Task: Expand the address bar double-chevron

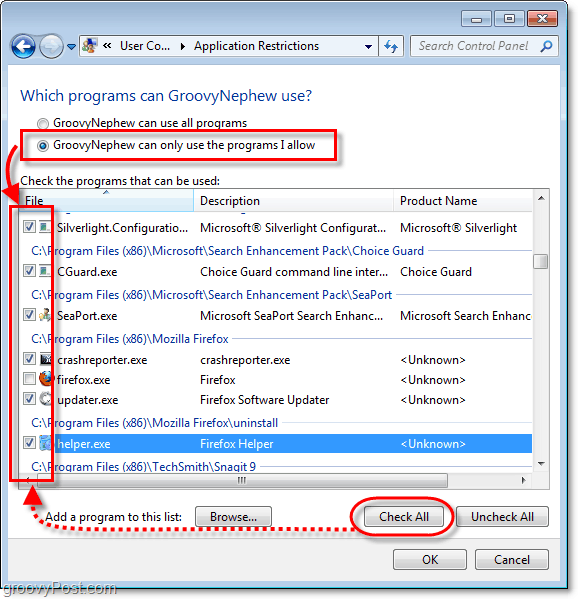Action: [x=107, y=46]
